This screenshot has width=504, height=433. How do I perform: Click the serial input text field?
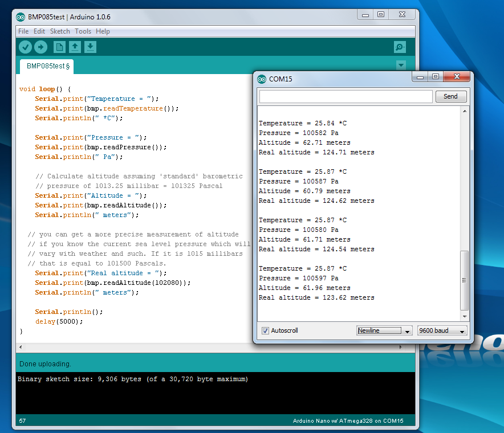click(346, 96)
